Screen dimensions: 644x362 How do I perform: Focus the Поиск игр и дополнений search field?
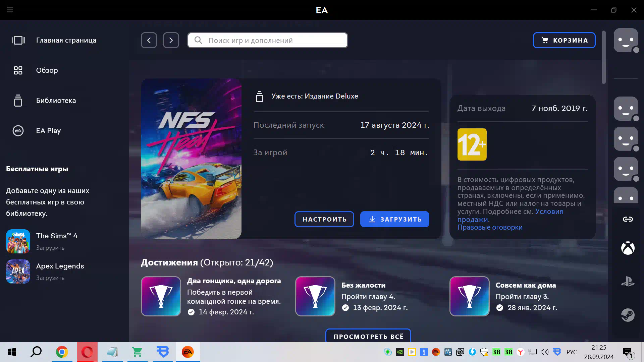(268, 40)
